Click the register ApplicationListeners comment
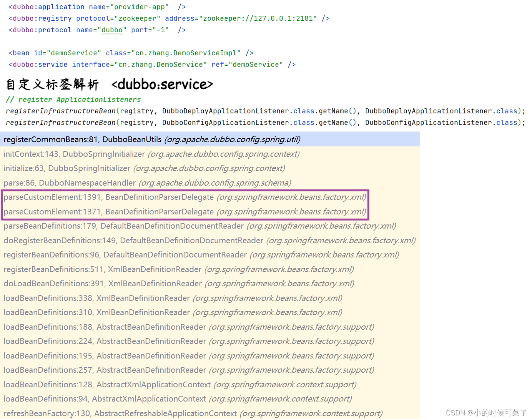This screenshot has width=532, height=420. [73, 100]
